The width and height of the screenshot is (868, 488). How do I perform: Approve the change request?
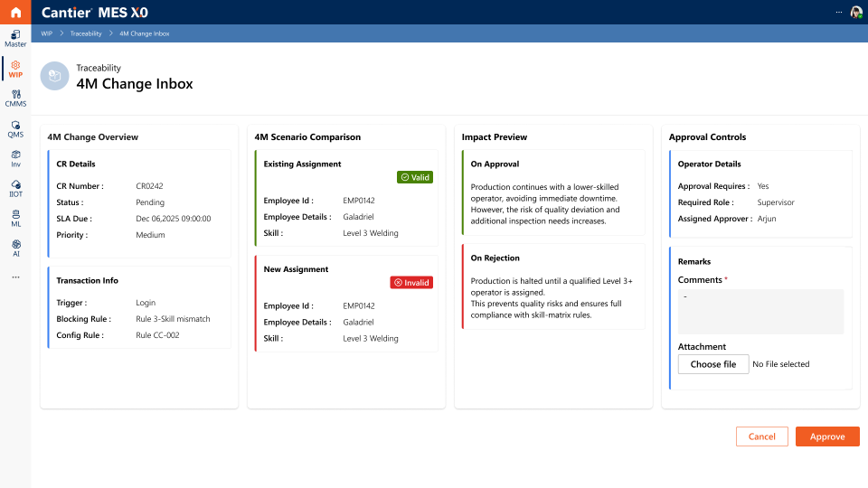point(827,436)
